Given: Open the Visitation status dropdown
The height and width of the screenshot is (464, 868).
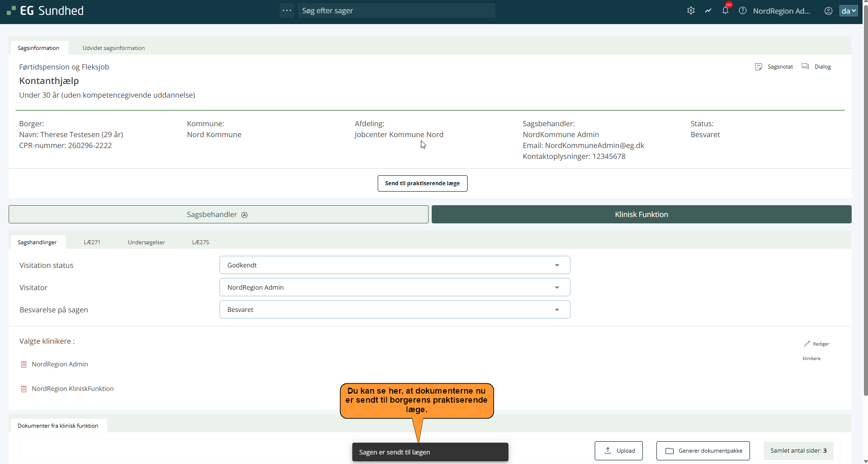Looking at the screenshot, I should pos(395,265).
